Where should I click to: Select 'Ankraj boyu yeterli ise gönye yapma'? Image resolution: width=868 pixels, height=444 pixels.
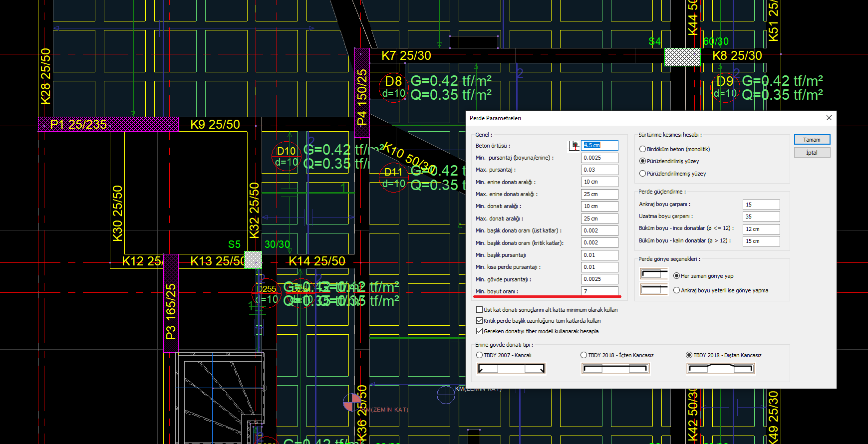[x=676, y=290]
